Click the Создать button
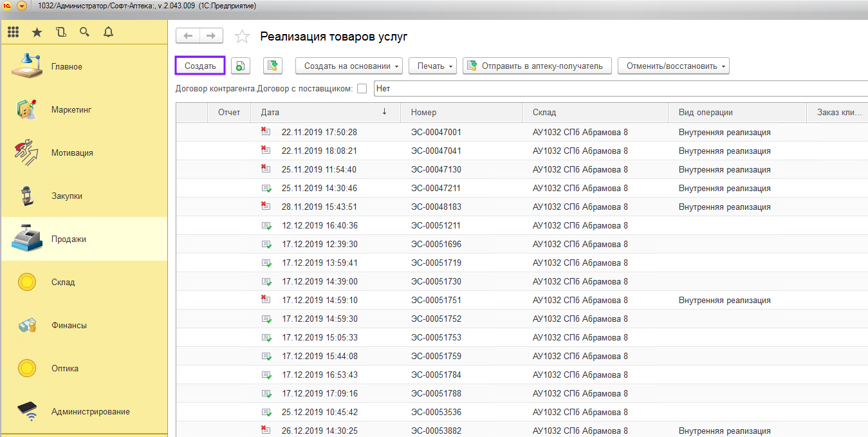This screenshot has height=437, width=868. pos(200,66)
